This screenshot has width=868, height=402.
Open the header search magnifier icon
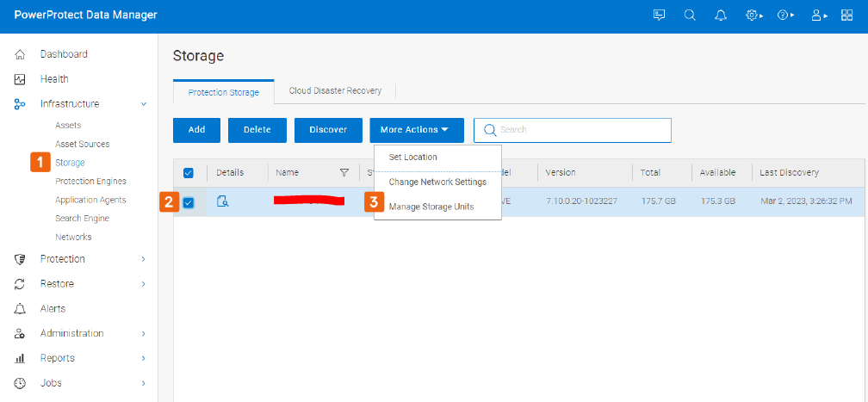690,15
